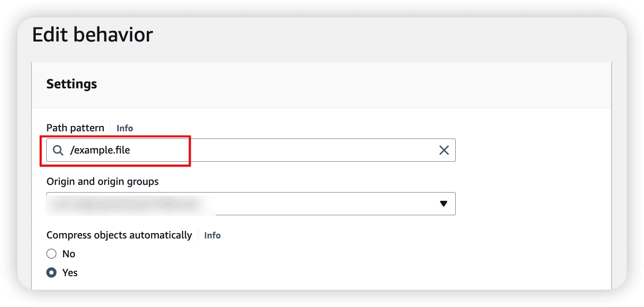Choose the Yes option label text
644x307 pixels.
point(70,273)
